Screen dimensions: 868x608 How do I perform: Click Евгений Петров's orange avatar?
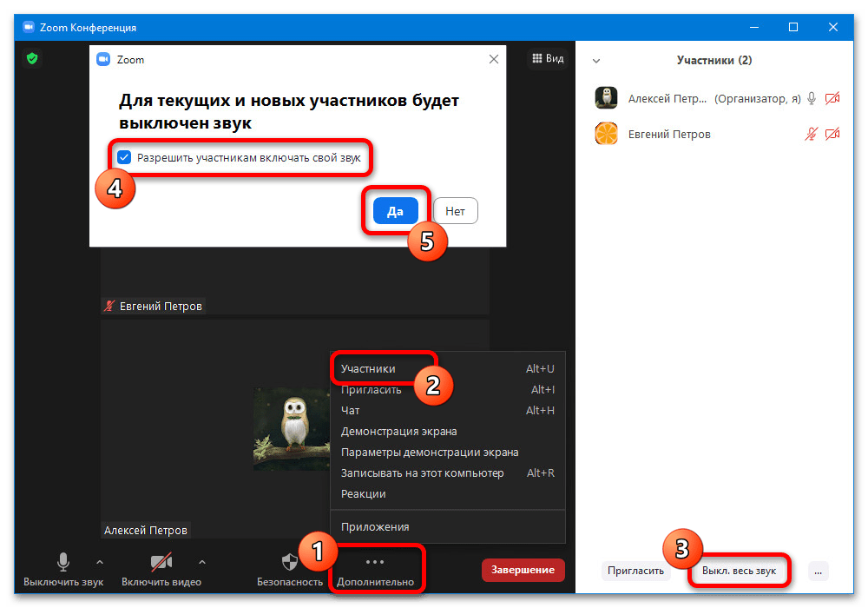click(606, 134)
